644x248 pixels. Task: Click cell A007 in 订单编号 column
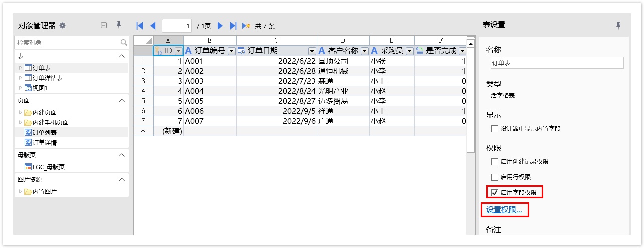pos(210,121)
